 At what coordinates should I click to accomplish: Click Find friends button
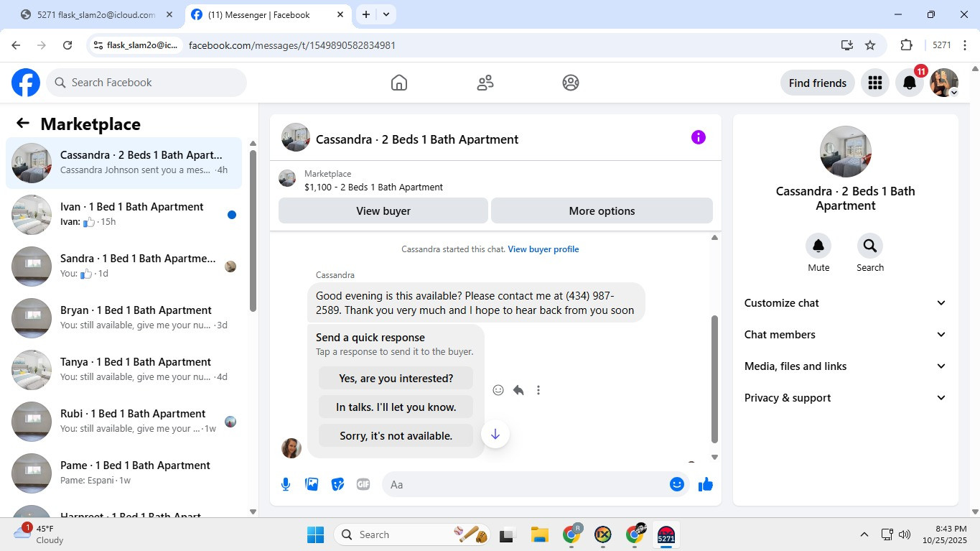818,83
